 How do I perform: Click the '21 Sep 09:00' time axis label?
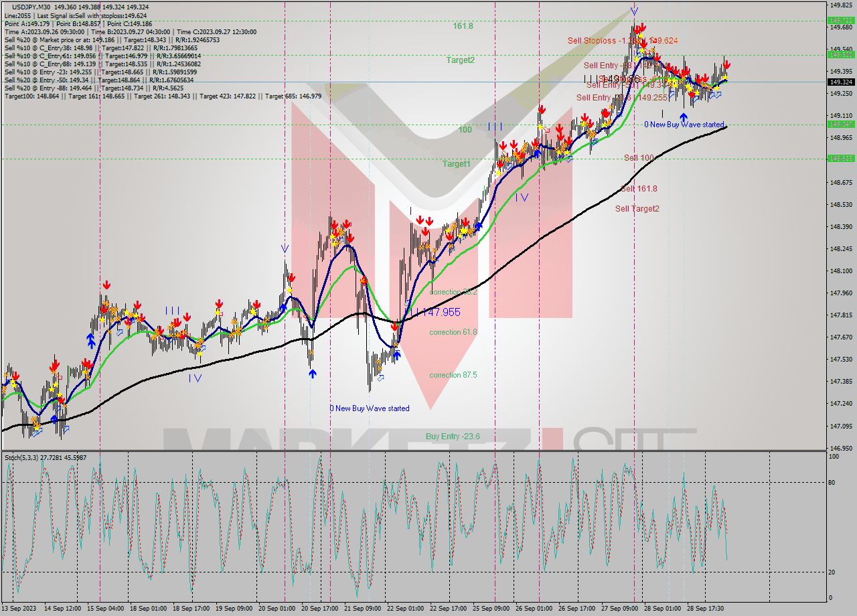click(363, 609)
